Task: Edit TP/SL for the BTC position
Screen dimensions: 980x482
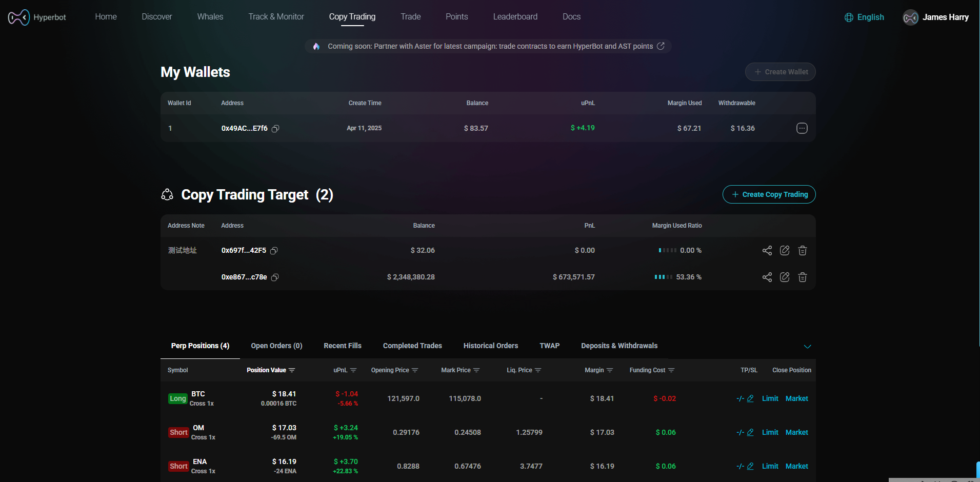Action: [750, 398]
